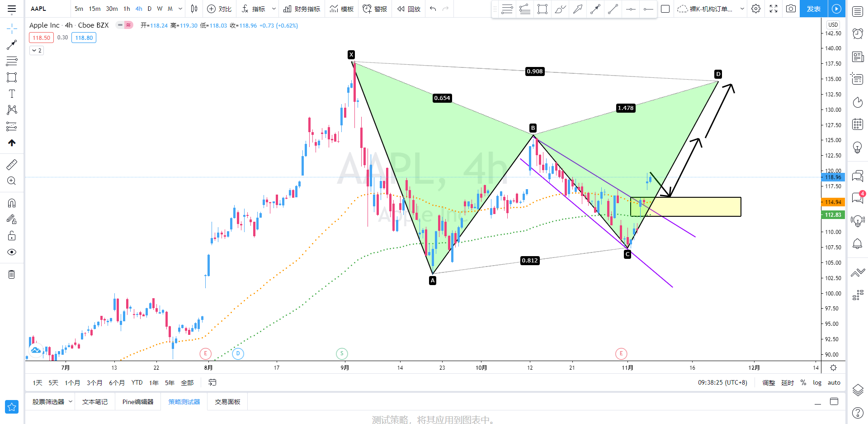Open the notifications bell panel
The image size is (868, 424).
click(x=858, y=244)
